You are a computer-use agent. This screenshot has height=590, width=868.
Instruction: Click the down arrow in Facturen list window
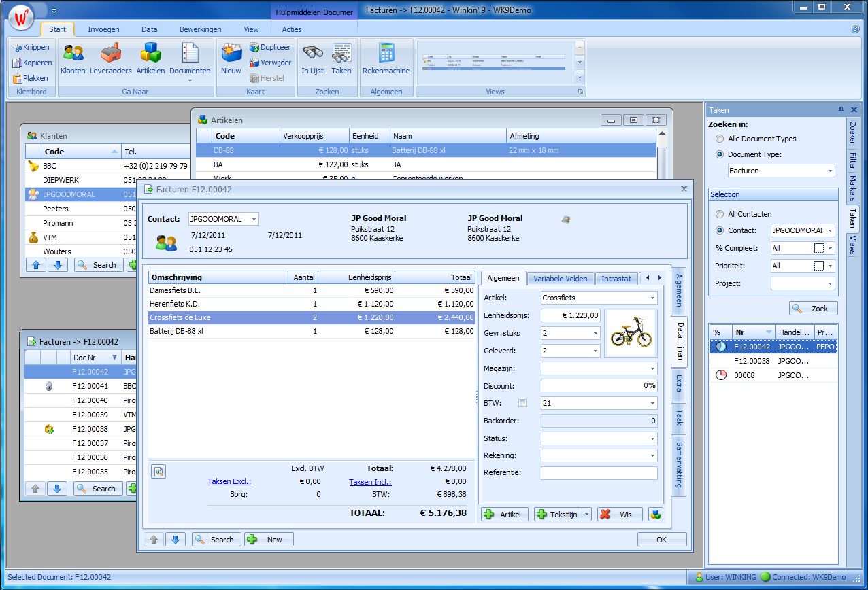[x=57, y=489]
